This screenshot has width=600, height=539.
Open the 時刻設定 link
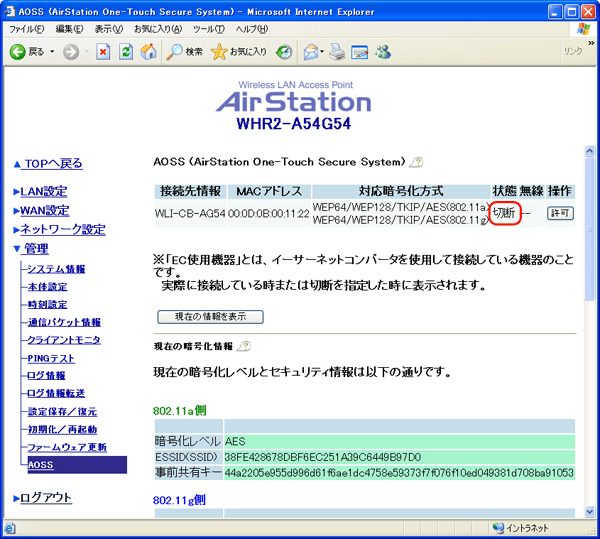47,305
